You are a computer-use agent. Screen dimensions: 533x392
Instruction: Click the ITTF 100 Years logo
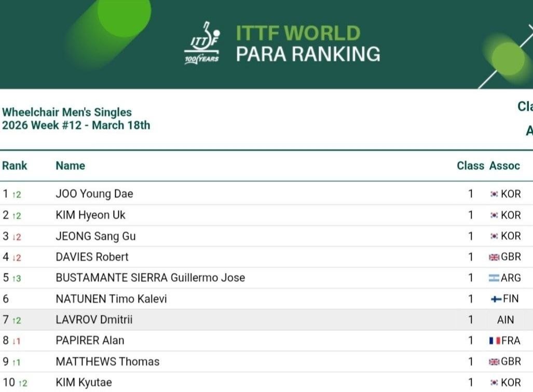click(202, 44)
